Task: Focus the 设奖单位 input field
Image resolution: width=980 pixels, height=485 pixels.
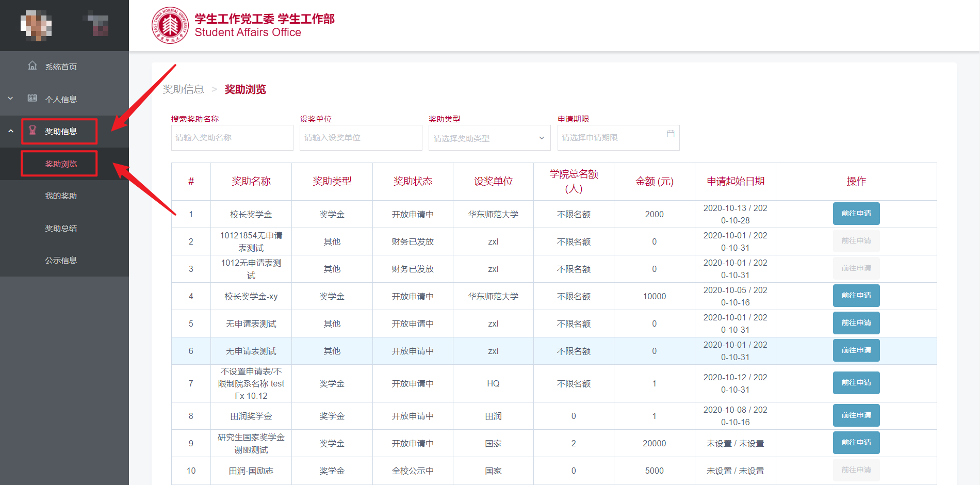Action: click(x=361, y=138)
